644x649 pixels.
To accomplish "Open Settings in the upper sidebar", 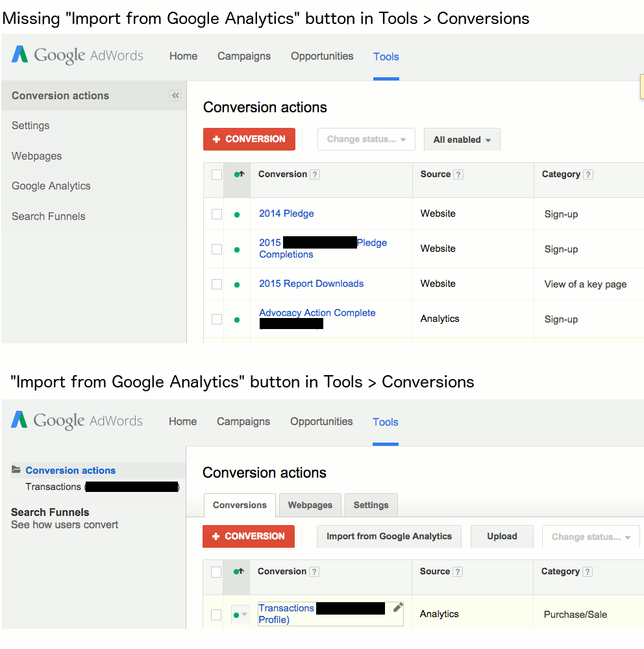I will 31,125.
